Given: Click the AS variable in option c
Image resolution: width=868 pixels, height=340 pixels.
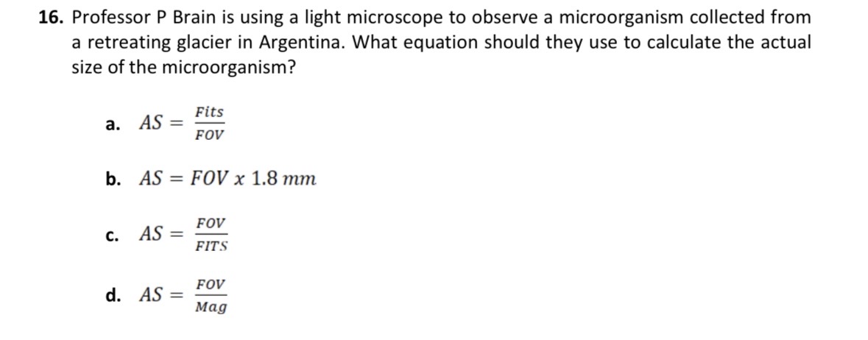Looking at the screenshot, I should coord(151,235).
